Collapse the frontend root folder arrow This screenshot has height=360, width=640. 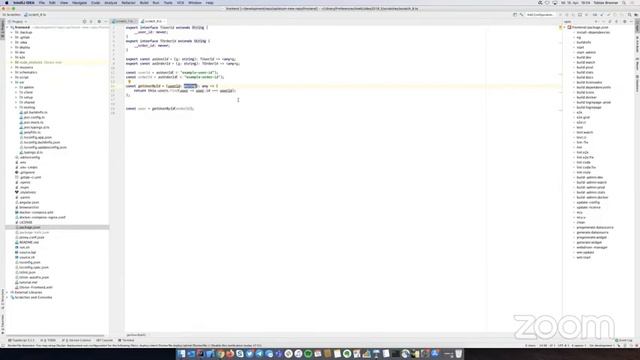(7, 27)
